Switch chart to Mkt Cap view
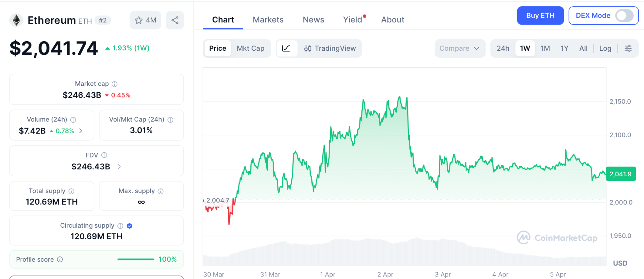This screenshot has width=644, height=279. [x=250, y=48]
